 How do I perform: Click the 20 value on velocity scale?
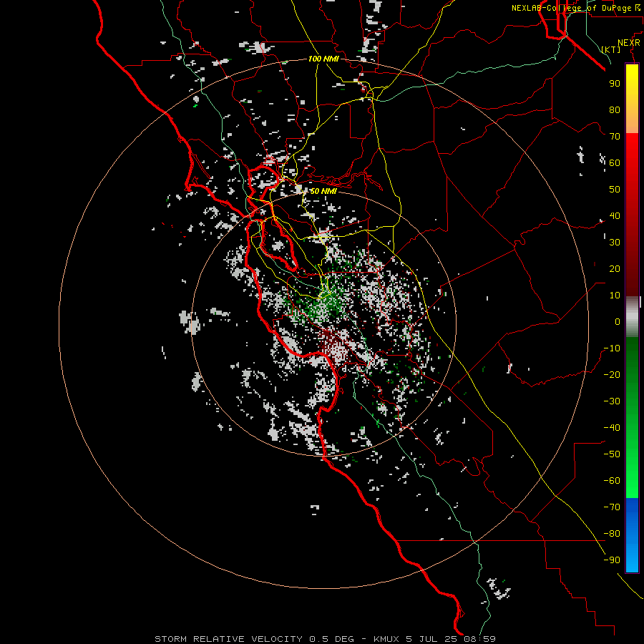pos(615,268)
